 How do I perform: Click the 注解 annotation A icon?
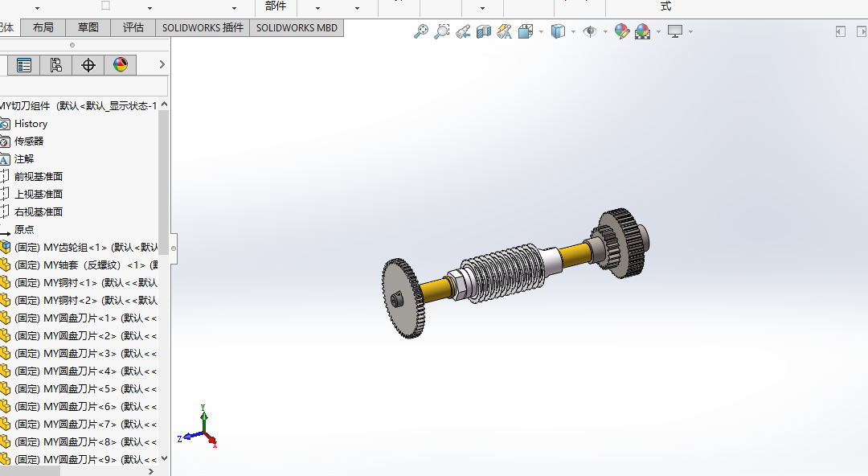5,159
